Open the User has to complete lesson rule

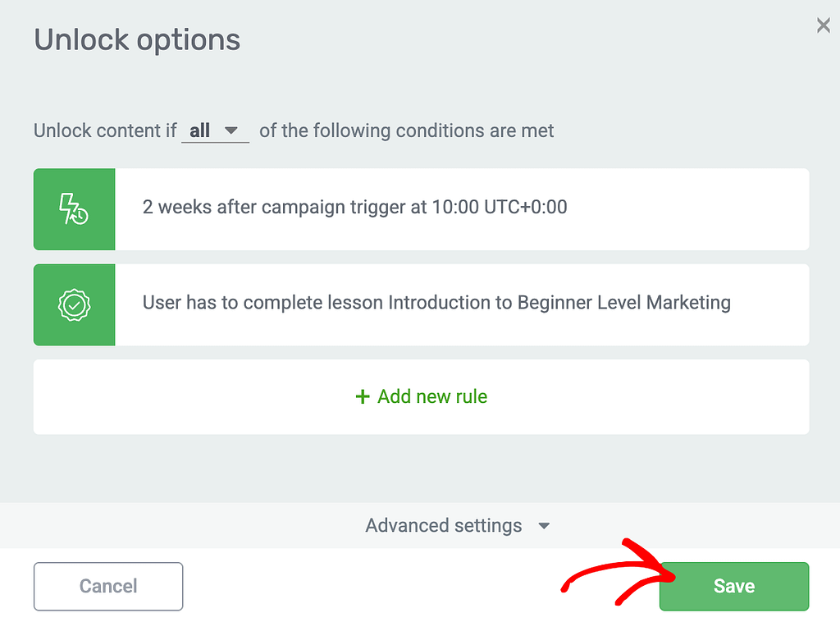pyautogui.click(x=421, y=304)
